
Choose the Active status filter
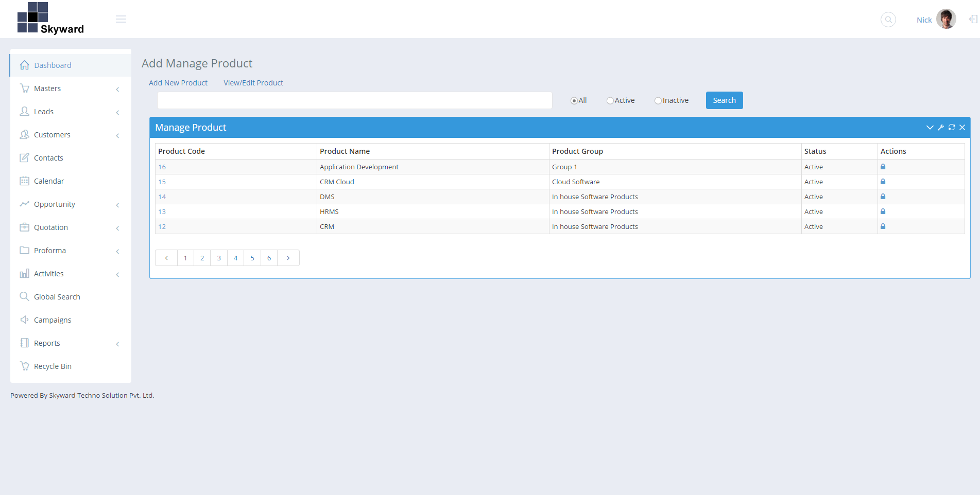pos(610,100)
